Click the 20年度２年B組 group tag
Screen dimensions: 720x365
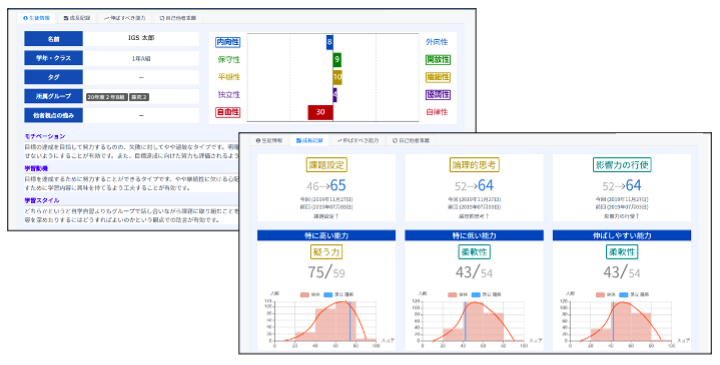(x=107, y=97)
